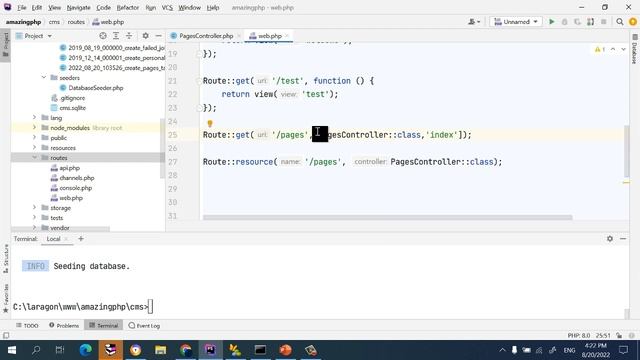Click terminal command prompt input
The height and width of the screenshot is (360, 640).
[151, 307]
